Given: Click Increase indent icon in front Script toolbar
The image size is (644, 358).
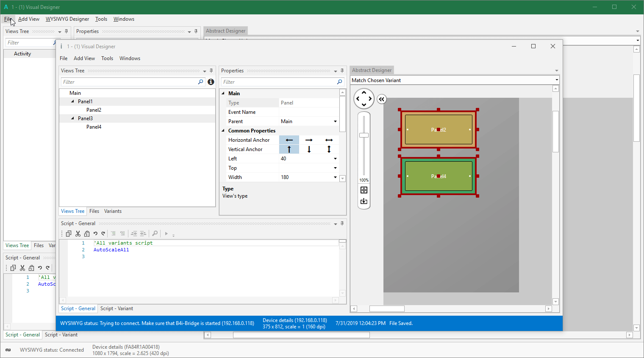Looking at the screenshot, I should (x=143, y=234).
